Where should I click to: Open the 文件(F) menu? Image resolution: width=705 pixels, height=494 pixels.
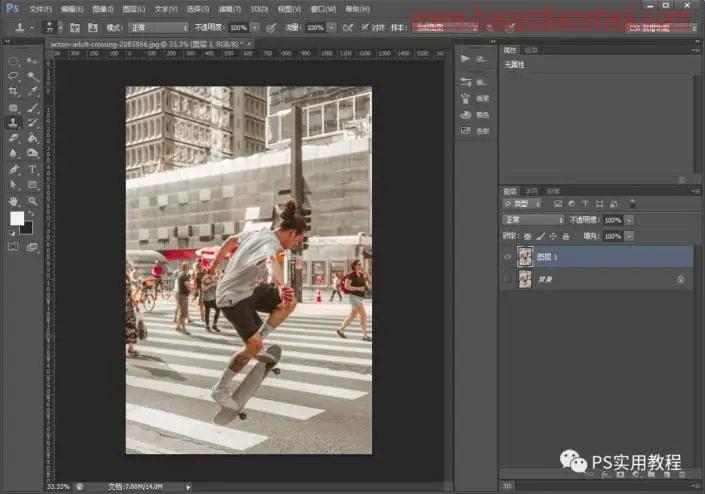click(40, 9)
